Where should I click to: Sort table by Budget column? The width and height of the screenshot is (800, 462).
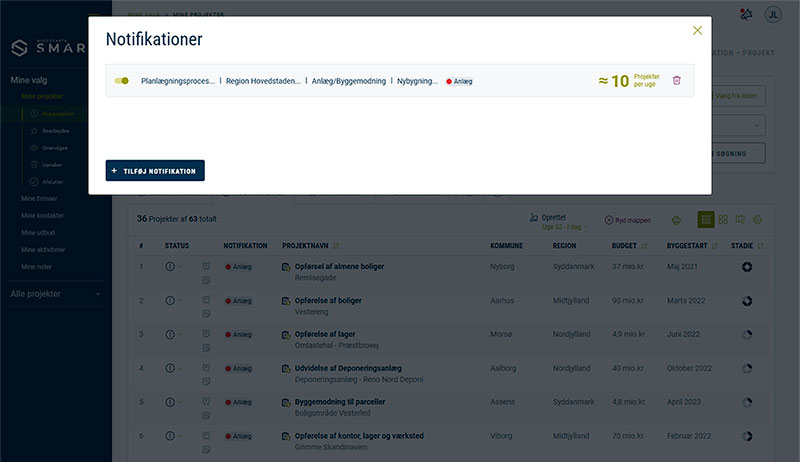pyautogui.click(x=625, y=245)
